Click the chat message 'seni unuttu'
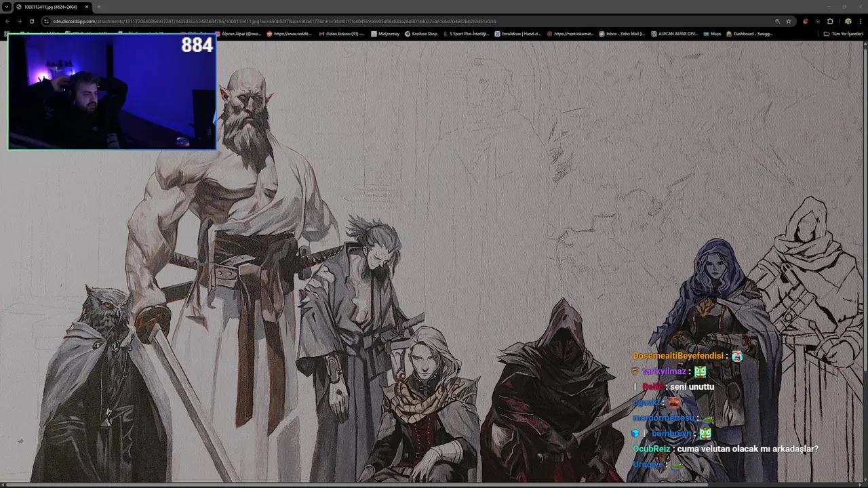 pyautogui.click(x=692, y=387)
